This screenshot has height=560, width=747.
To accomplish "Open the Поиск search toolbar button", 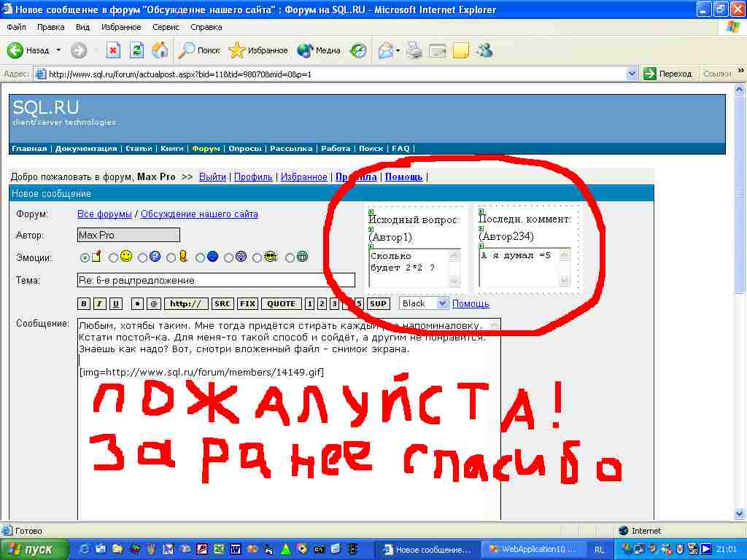I will (199, 50).
